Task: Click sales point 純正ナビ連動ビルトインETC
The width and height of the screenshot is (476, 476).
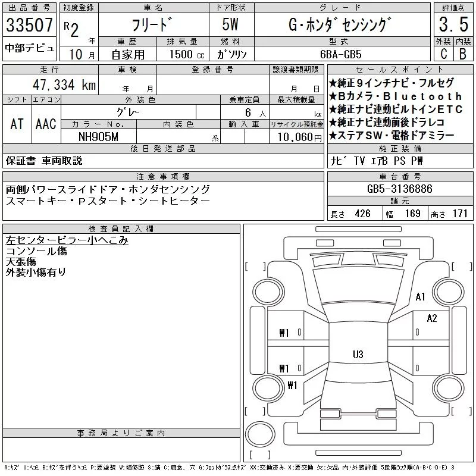Action: pos(396,109)
